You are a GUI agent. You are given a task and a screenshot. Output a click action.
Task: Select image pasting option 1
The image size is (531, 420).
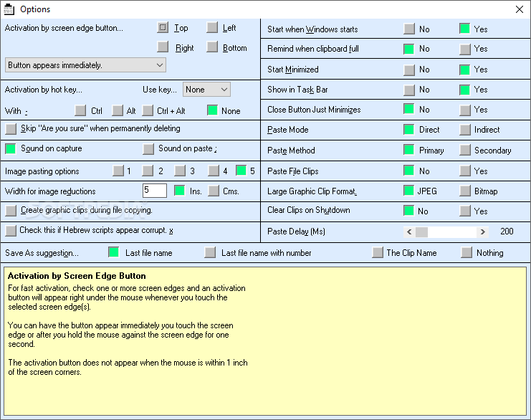coord(118,171)
